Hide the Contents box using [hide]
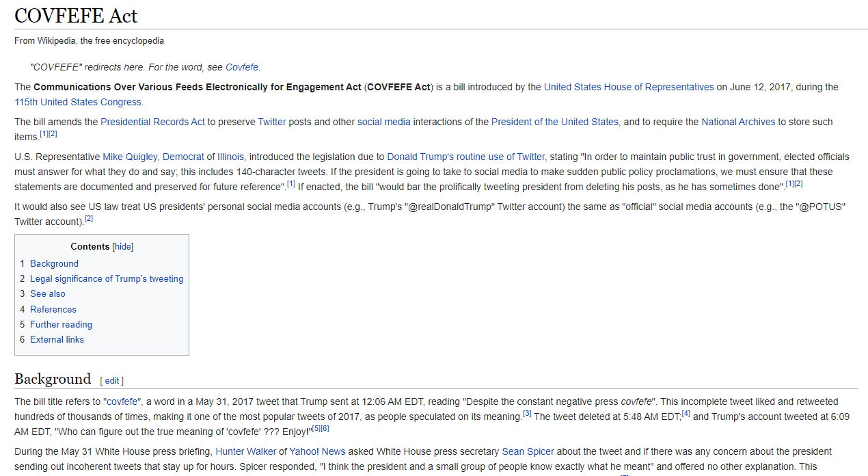 tap(123, 247)
